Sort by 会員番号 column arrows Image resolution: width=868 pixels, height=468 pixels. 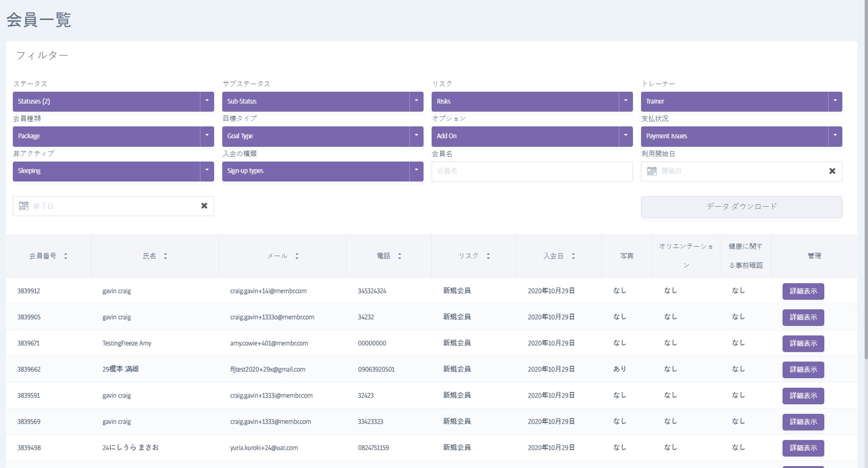[x=66, y=256]
